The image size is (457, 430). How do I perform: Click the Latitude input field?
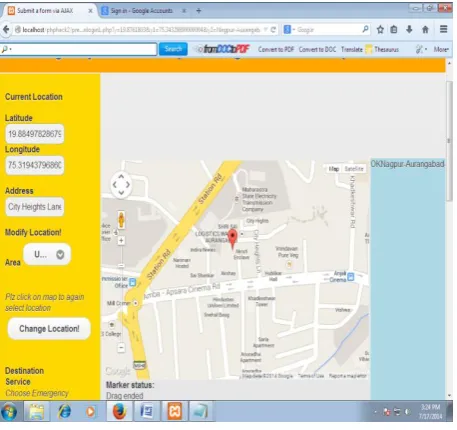[x=35, y=134]
